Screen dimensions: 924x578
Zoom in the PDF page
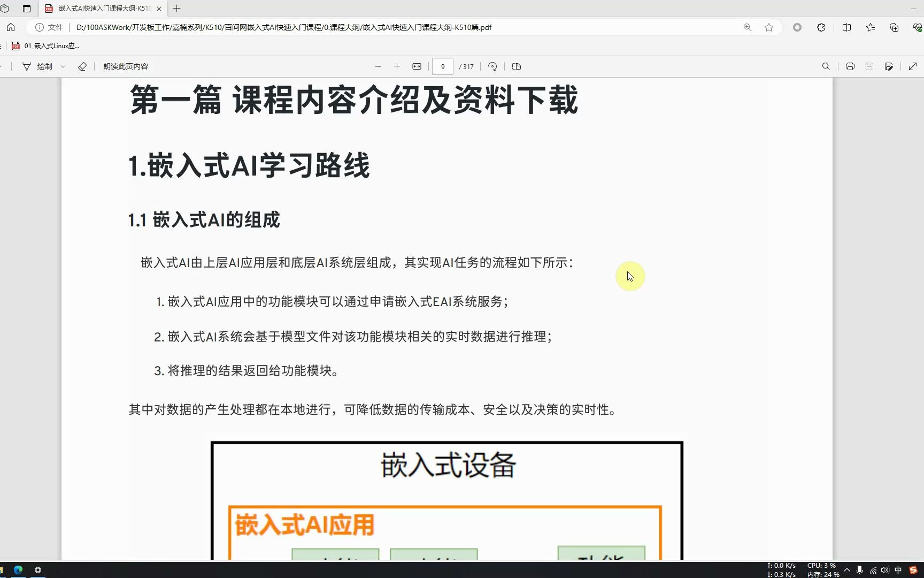(x=397, y=66)
